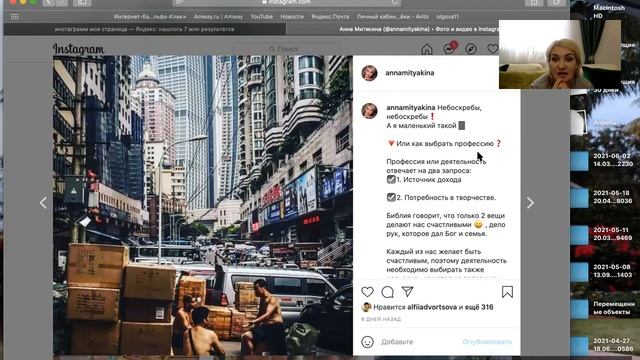Click the Instagram logo
640x360 pixels.
pos(78,49)
